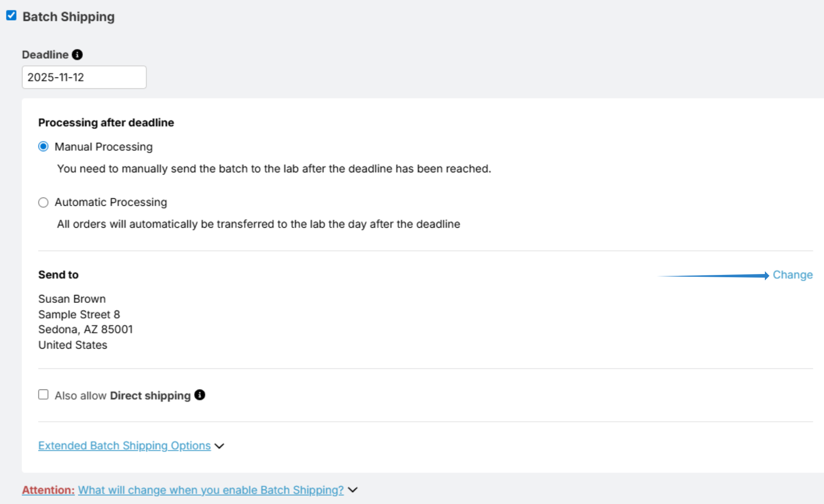Click Change link for Send to address
The height and width of the screenshot is (504, 824).
[793, 275]
